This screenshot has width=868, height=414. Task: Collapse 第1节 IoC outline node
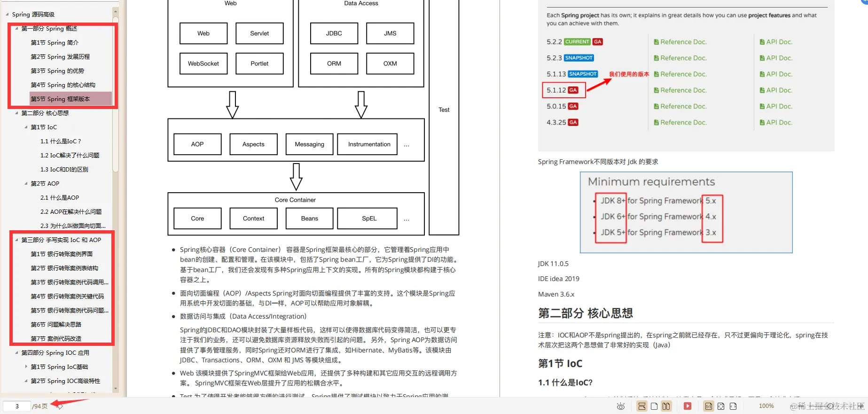26,127
